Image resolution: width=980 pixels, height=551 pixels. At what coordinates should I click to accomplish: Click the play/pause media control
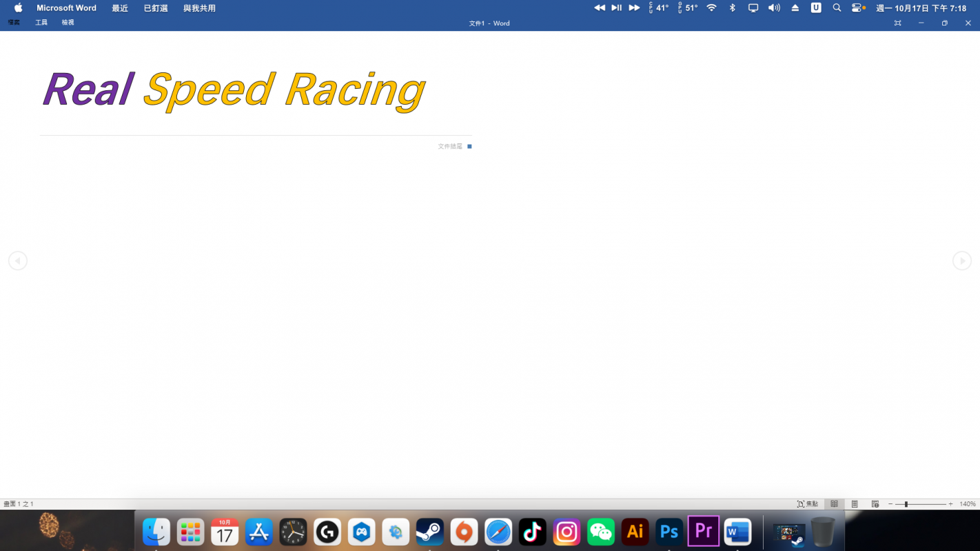click(x=617, y=8)
